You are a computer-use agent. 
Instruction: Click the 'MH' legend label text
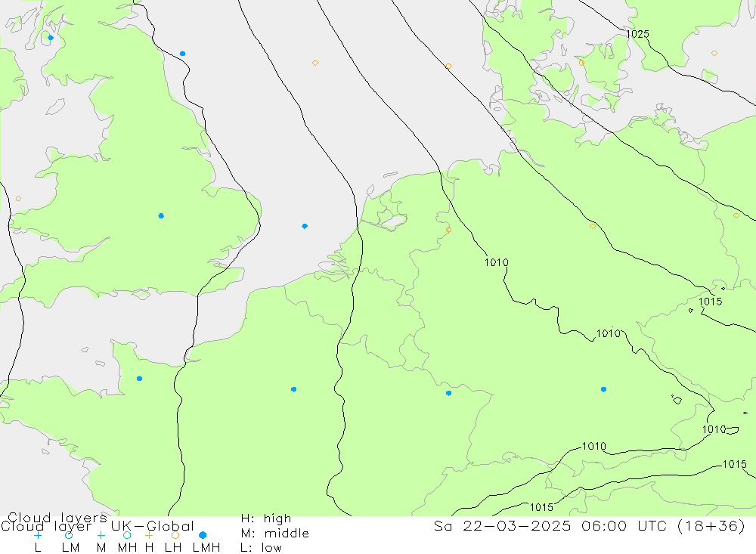[x=127, y=548]
